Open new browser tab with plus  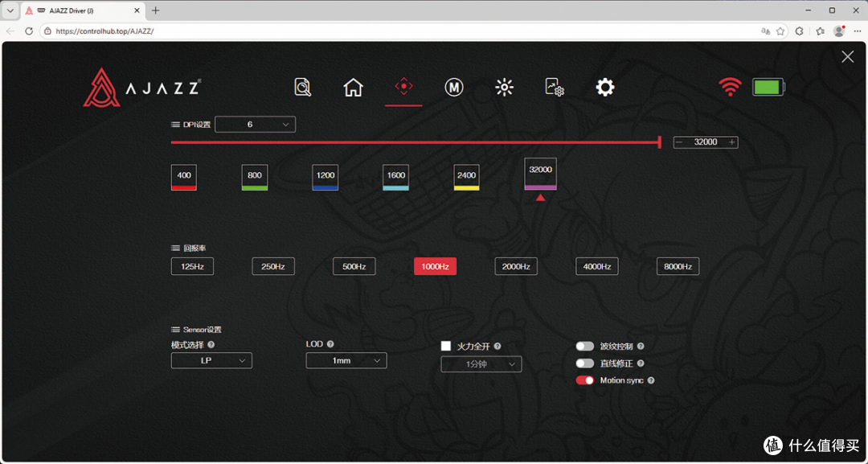point(156,10)
